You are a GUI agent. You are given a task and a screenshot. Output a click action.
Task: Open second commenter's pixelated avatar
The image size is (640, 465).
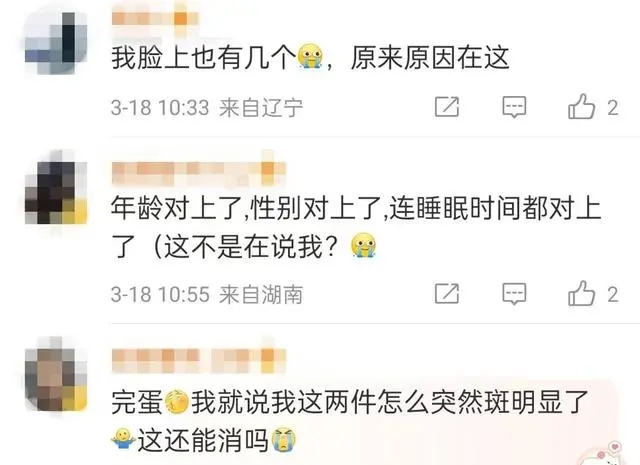[56, 193]
